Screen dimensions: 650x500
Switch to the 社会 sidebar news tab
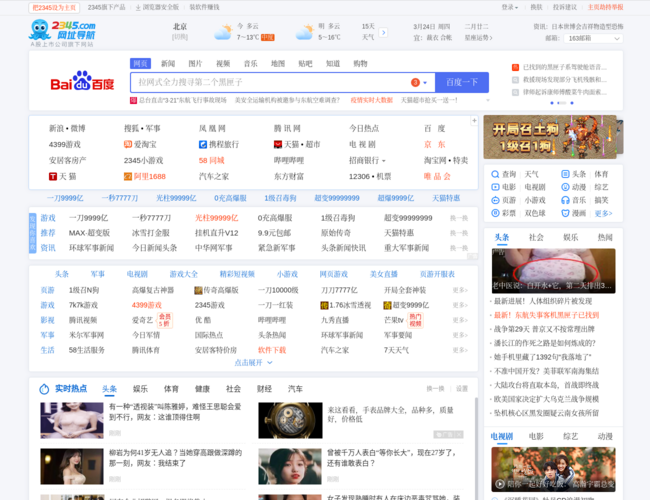point(536,238)
